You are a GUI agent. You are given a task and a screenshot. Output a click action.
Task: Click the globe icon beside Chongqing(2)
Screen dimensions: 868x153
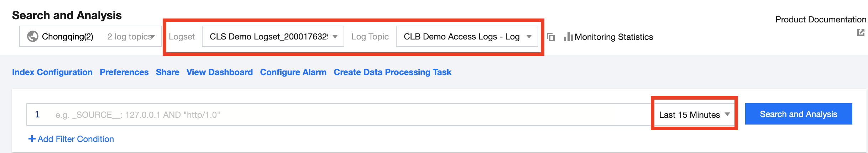[x=33, y=36]
